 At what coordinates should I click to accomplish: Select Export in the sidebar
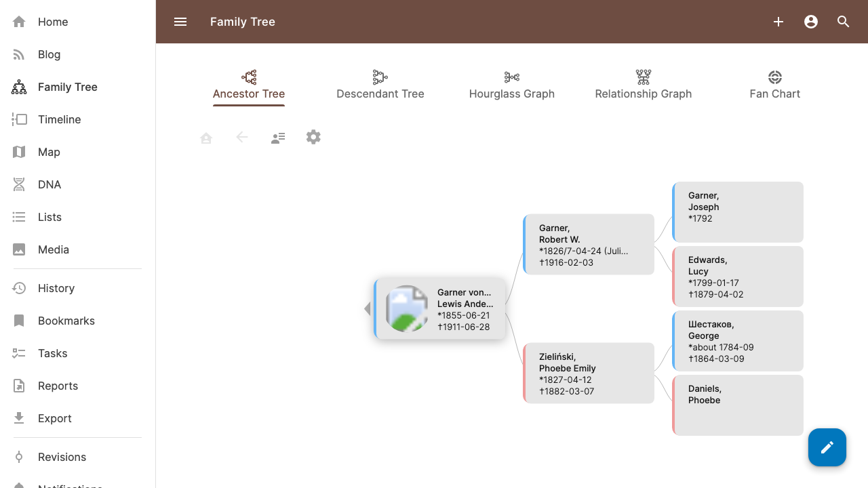[77, 418]
